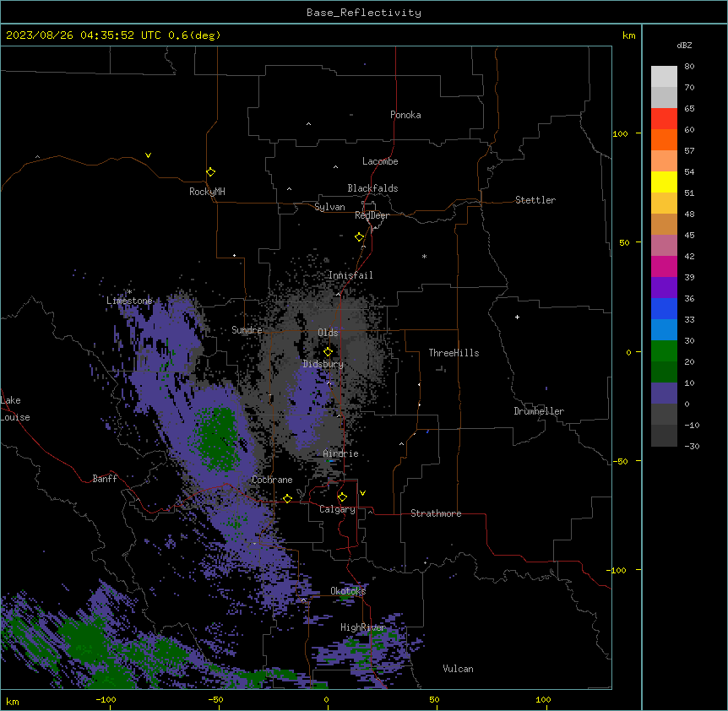Pick the royal blue 33-36 dBZ legend swatch
728x711 pixels.
point(664,309)
